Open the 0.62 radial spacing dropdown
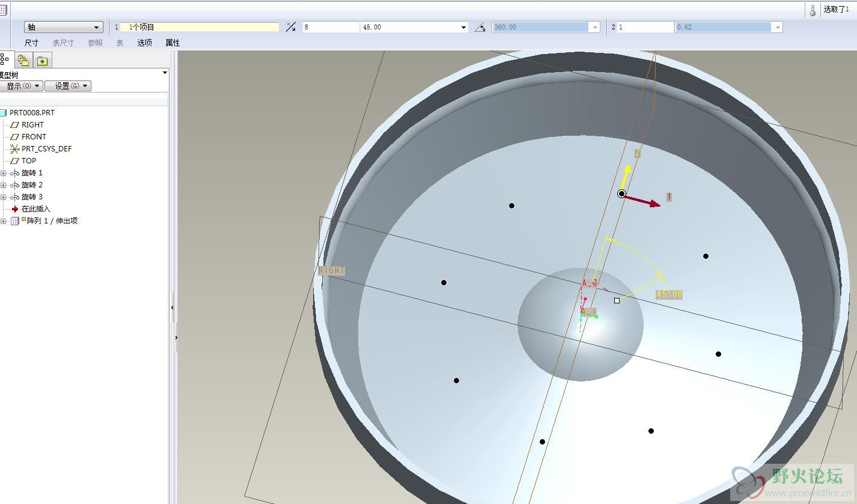 (778, 27)
